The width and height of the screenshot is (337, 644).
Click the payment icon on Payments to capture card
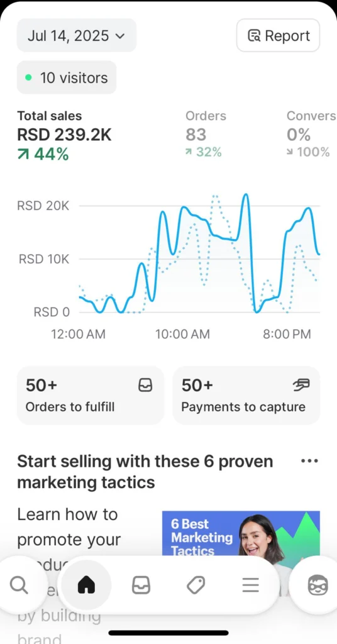pos(301,385)
